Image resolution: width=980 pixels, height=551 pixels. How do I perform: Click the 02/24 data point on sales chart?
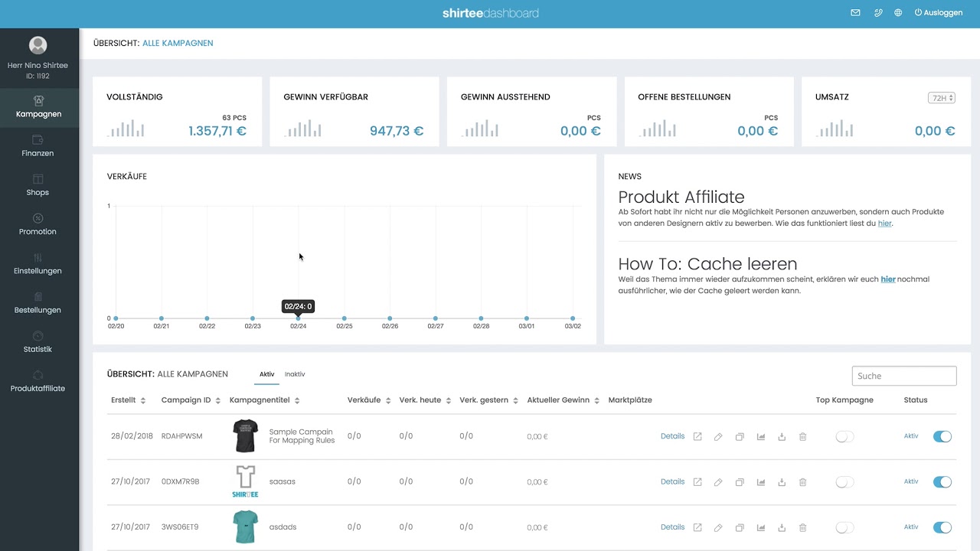tap(299, 318)
